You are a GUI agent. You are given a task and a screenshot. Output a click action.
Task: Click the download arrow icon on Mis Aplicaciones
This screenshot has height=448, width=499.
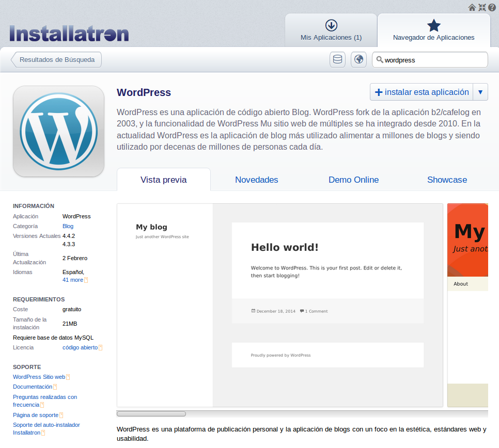tap(331, 25)
